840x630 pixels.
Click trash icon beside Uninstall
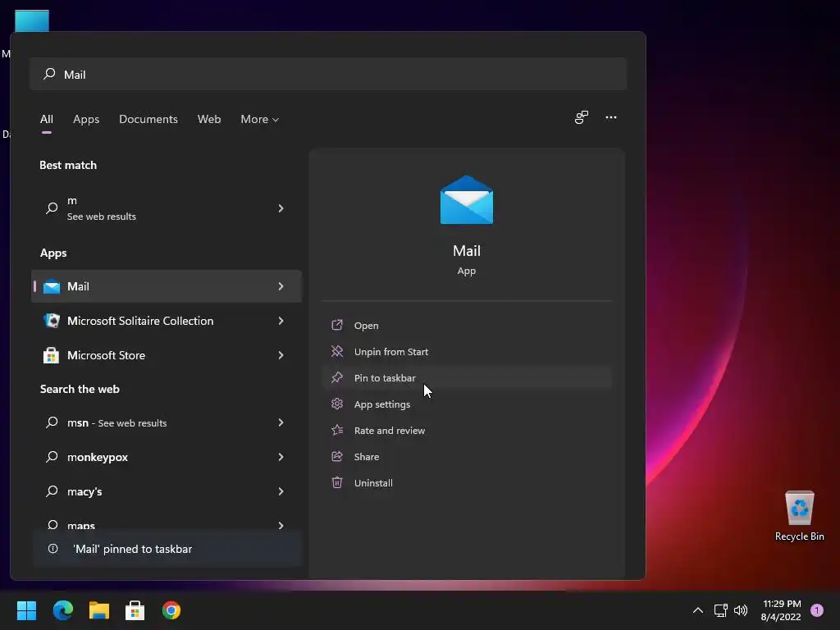tap(337, 482)
